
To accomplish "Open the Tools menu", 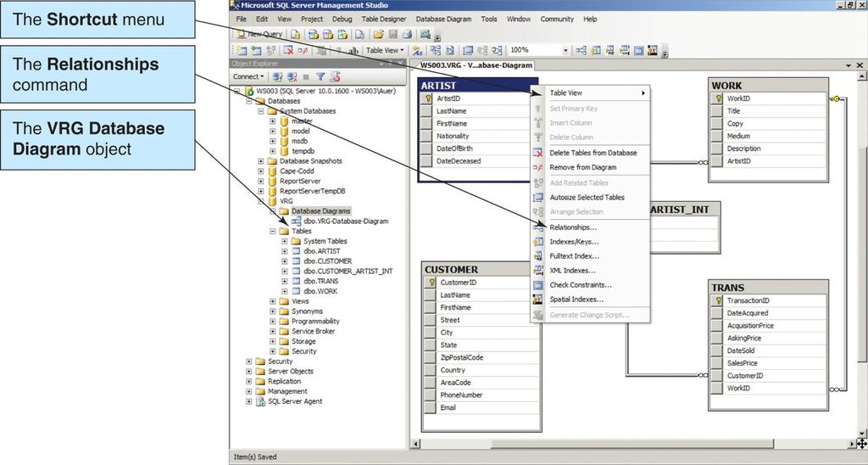I will point(489,19).
